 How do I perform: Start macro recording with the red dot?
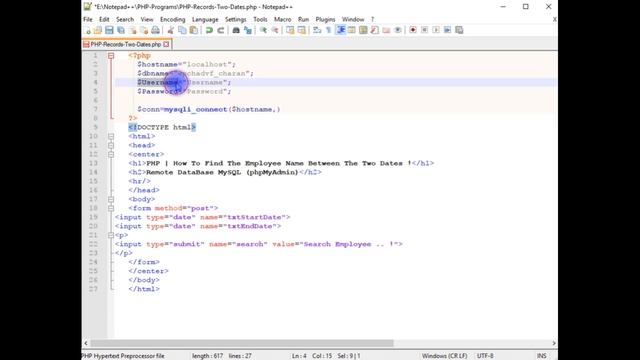tap(413, 30)
